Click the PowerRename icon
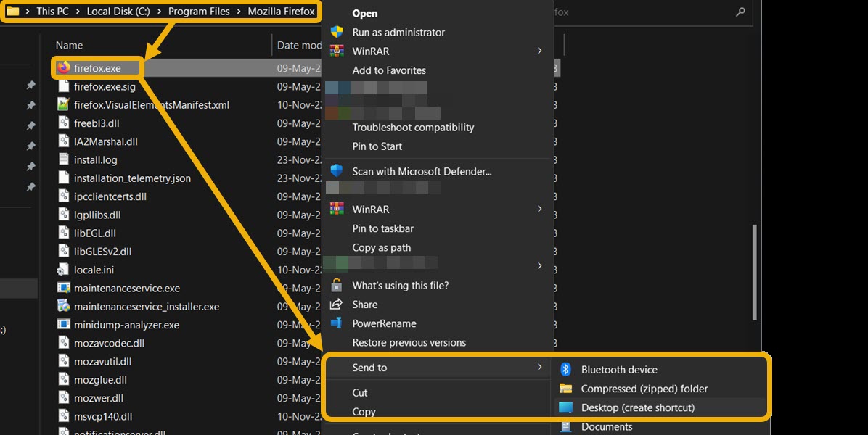 (336, 323)
